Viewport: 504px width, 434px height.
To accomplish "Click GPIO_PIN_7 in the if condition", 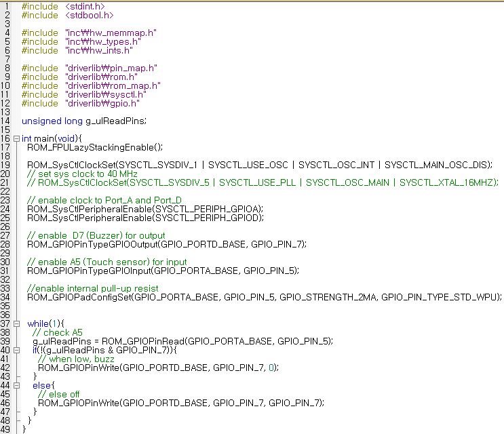I will (x=141, y=350).
